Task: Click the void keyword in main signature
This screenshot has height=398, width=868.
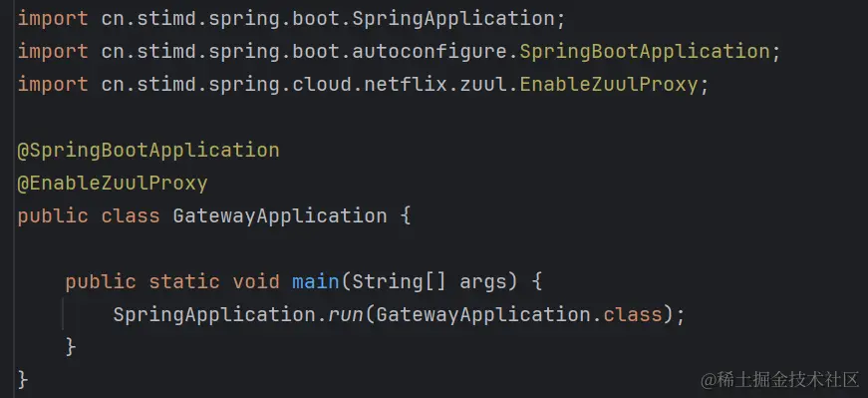Action: pos(256,281)
